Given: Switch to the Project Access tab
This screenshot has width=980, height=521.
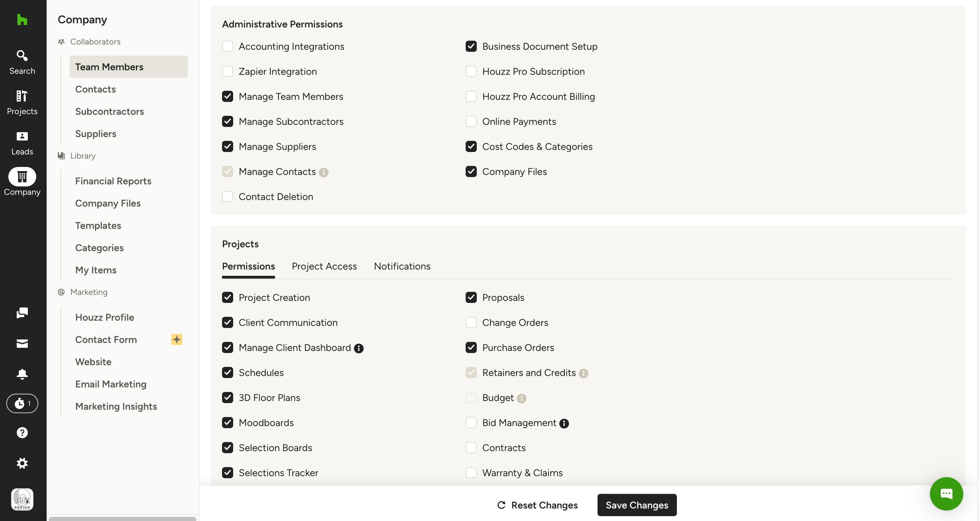Looking at the screenshot, I should coord(324,266).
